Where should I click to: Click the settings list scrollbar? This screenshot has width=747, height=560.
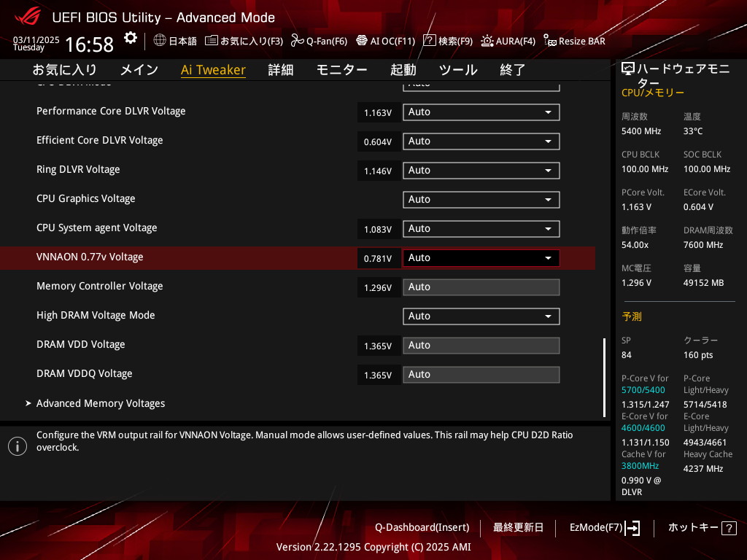coord(604,378)
